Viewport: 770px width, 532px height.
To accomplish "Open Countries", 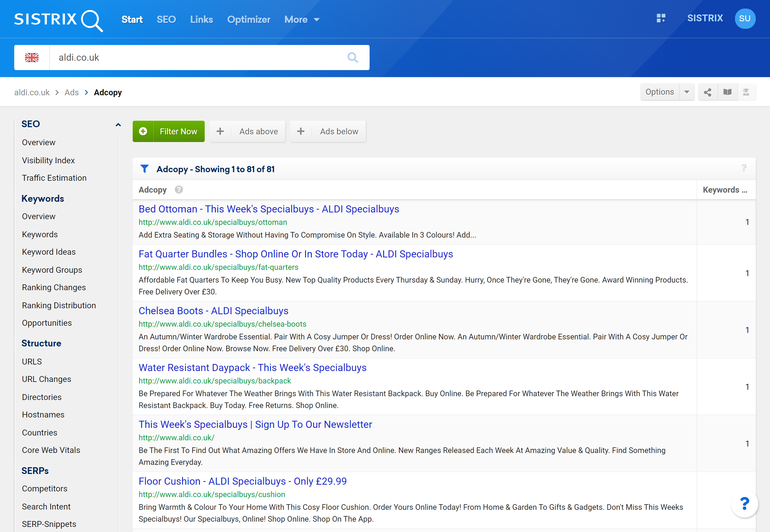I will (40, 433).
